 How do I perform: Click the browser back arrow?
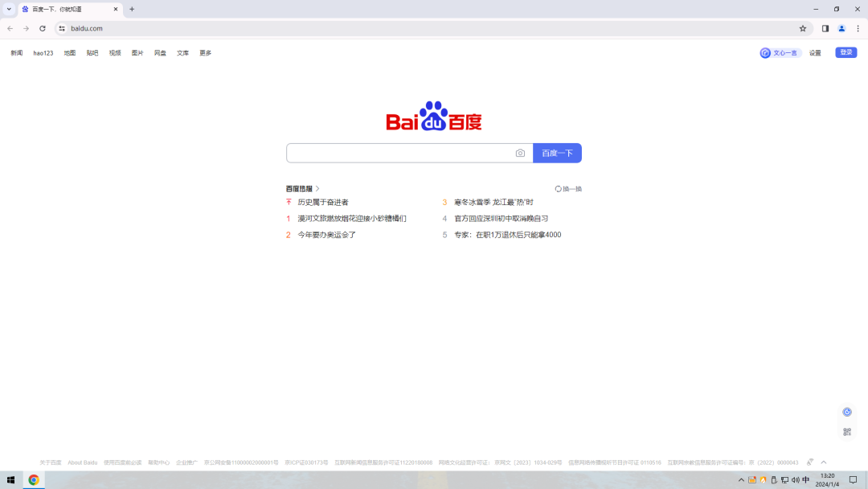(x=10, y=28)
